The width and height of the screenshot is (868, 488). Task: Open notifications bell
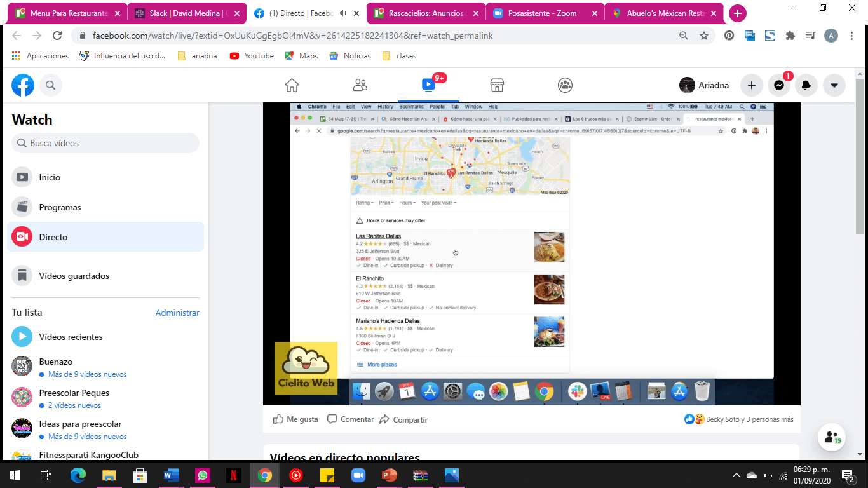click(x=806, y=85)
